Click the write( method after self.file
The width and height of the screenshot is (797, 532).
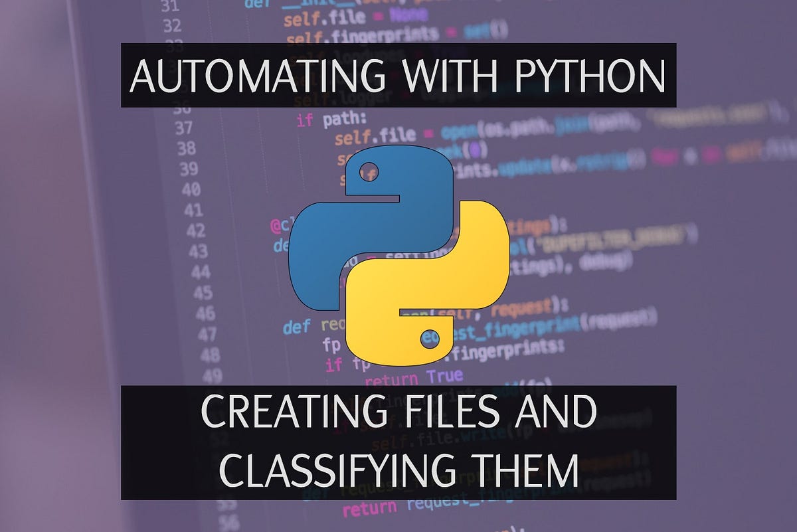[x=487, y=437]
